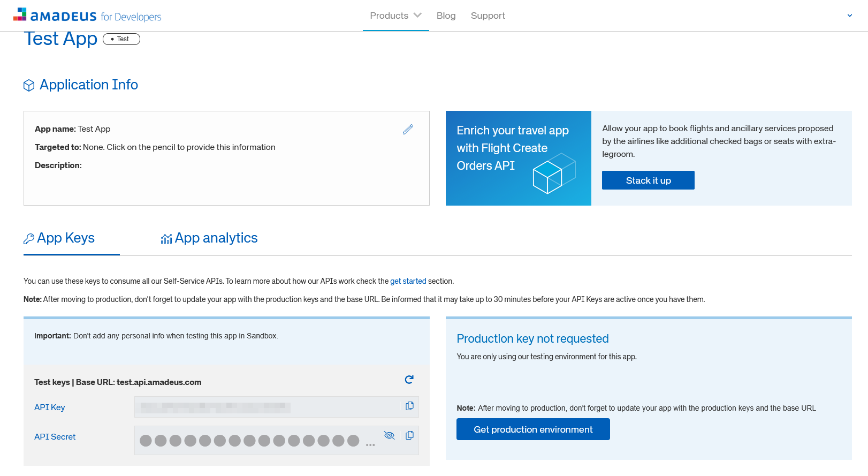Click the Amadeus for Developers logo
The height and width of the screenshot is (476, 868).
point(87,16)
